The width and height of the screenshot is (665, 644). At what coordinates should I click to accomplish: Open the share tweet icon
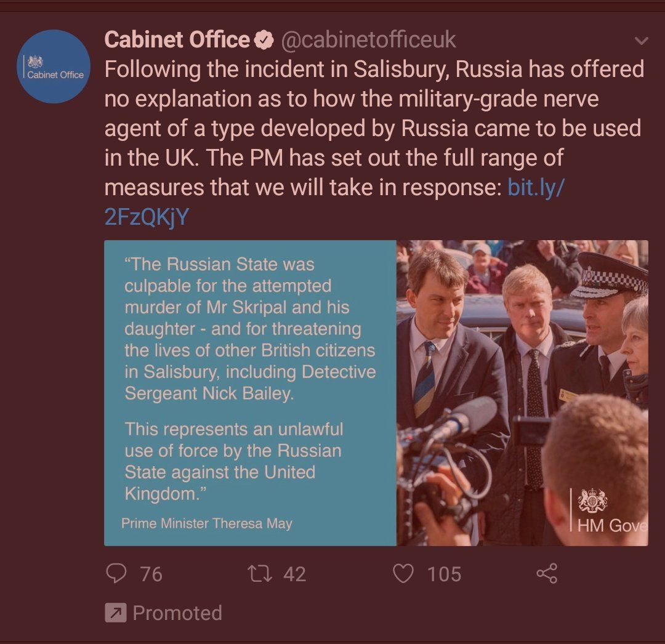click(x=547, y=574)
